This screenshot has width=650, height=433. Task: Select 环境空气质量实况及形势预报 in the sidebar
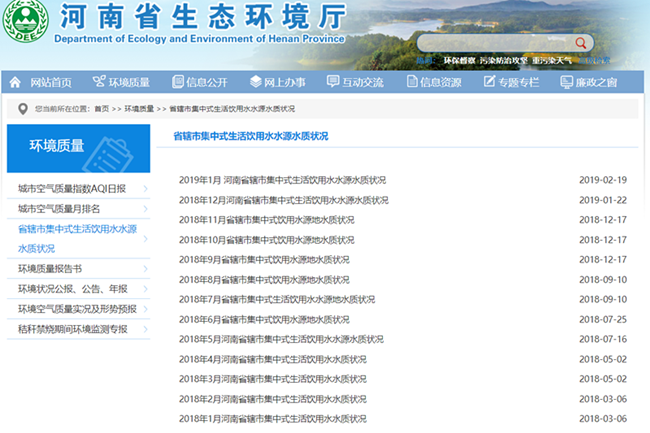77,309
